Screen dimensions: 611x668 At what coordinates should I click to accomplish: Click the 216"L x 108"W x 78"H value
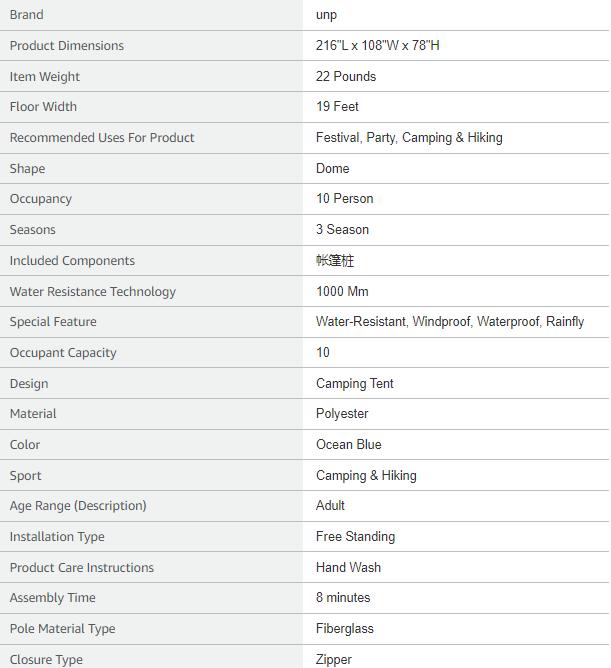tap(378, 46)
